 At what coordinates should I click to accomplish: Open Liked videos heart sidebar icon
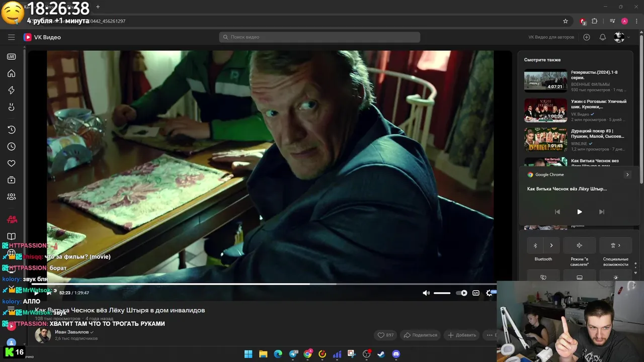[11, 163]
